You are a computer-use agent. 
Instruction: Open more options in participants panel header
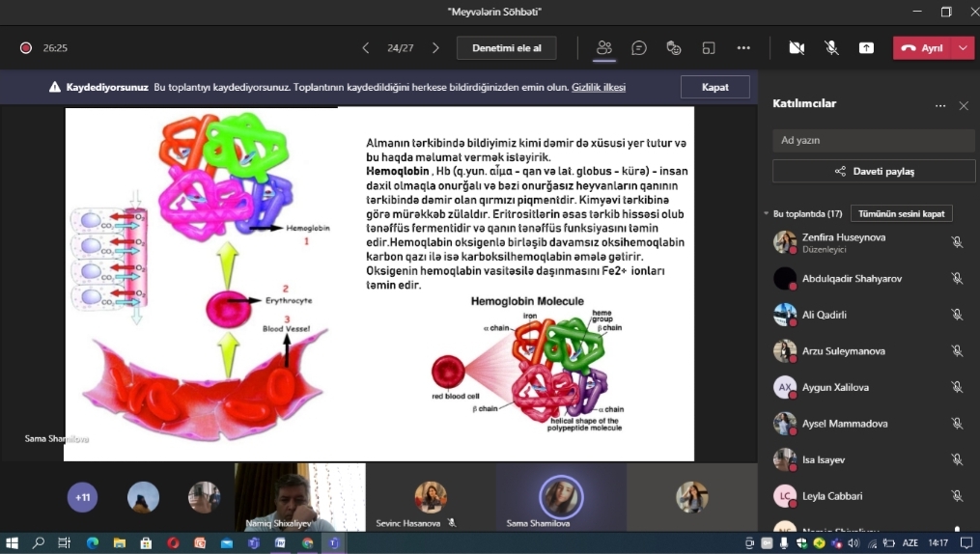(939, 105)
